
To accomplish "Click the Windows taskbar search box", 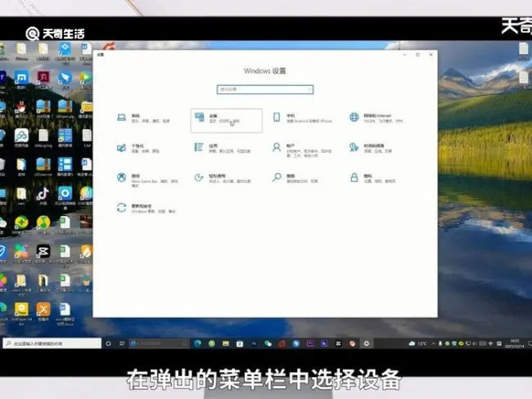I will click(52, 343).
